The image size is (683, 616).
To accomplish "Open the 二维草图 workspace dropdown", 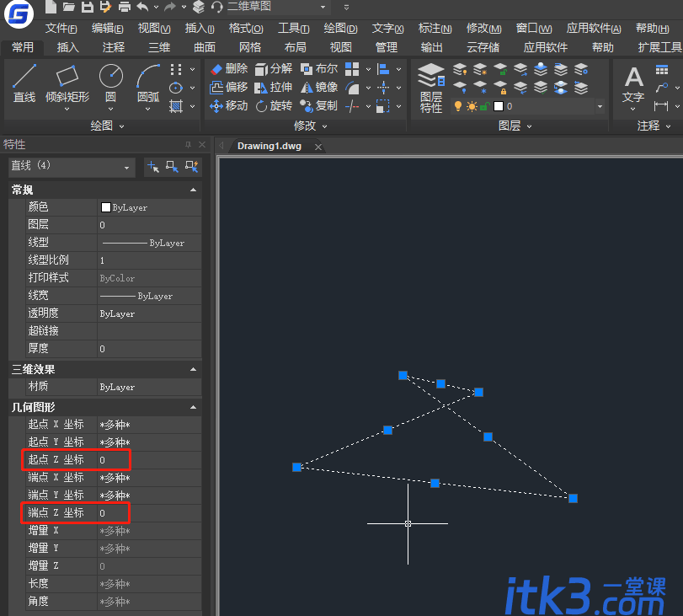I will 323,7.
